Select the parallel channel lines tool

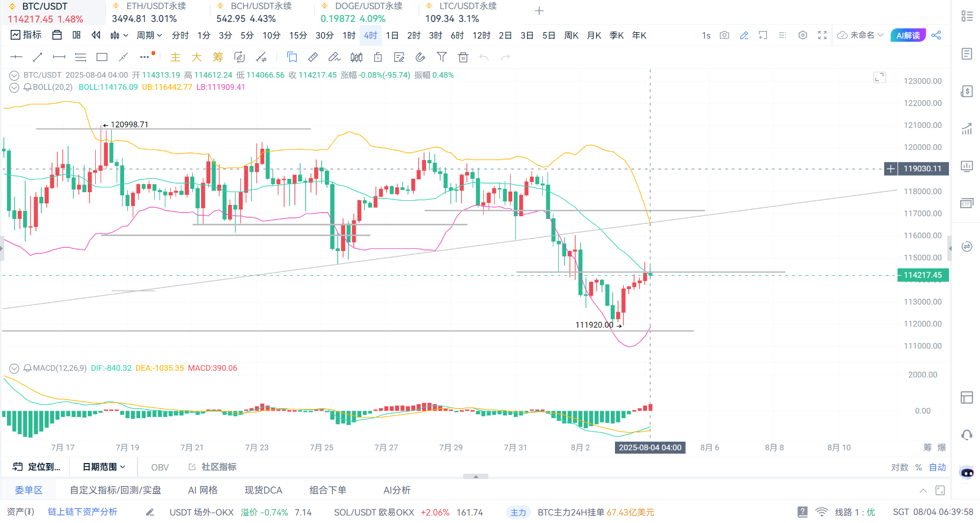pos(80,57)
